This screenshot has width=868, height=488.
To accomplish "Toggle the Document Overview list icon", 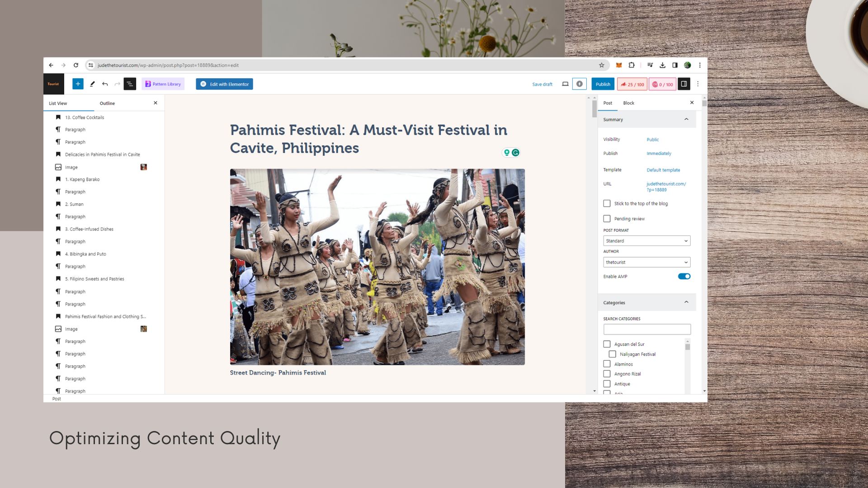I will pos(130,84).
